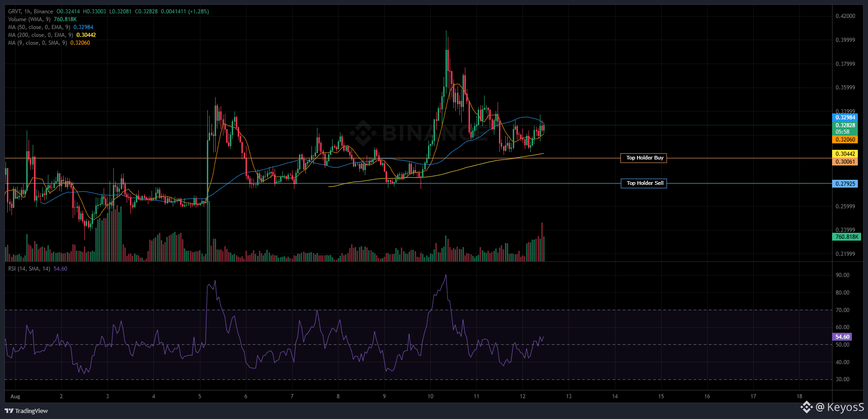Click the 0.30061 price axis label
The width and height of the screenshot is (868, 419).
845,162
